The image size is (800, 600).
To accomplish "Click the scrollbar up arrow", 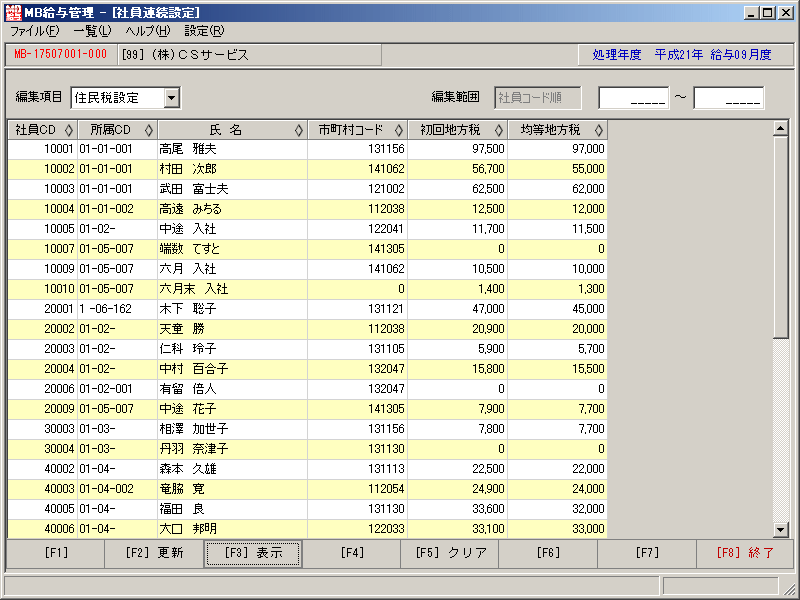I will point(781,129).
